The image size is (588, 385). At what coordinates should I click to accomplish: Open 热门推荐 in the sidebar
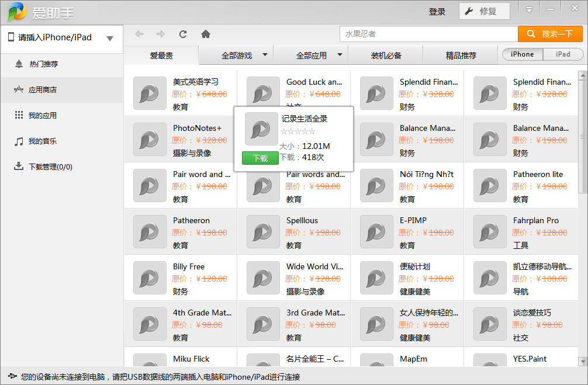(44, 64)
